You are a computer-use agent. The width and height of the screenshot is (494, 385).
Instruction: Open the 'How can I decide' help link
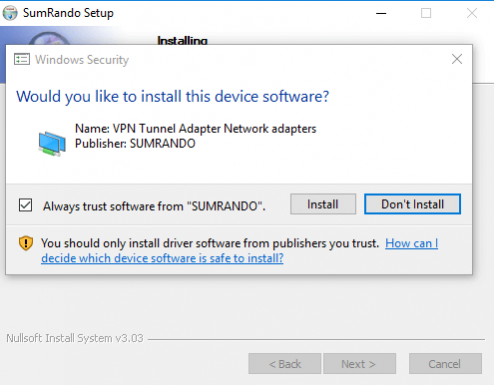[239, 251]
